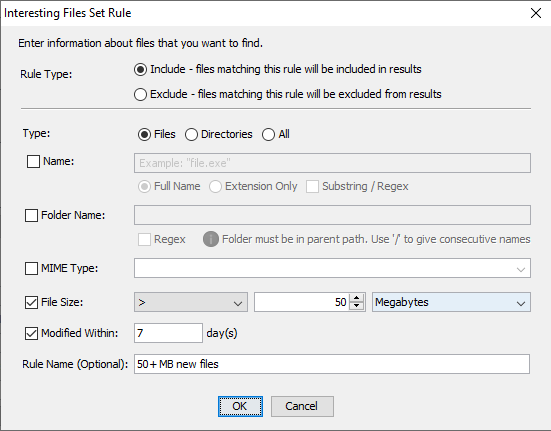Disable the Modified Within checkbox
This screenshot has height=431, width=551.
tap(31, 333)
